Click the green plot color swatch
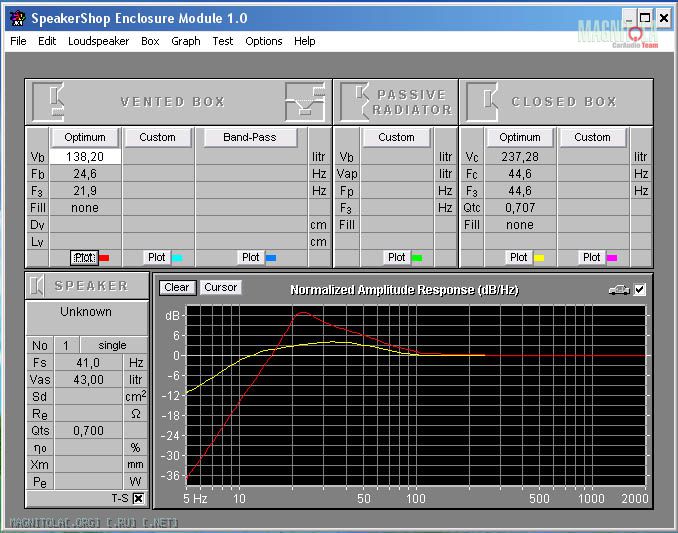678x533 pixels. [x=417, y=258]
